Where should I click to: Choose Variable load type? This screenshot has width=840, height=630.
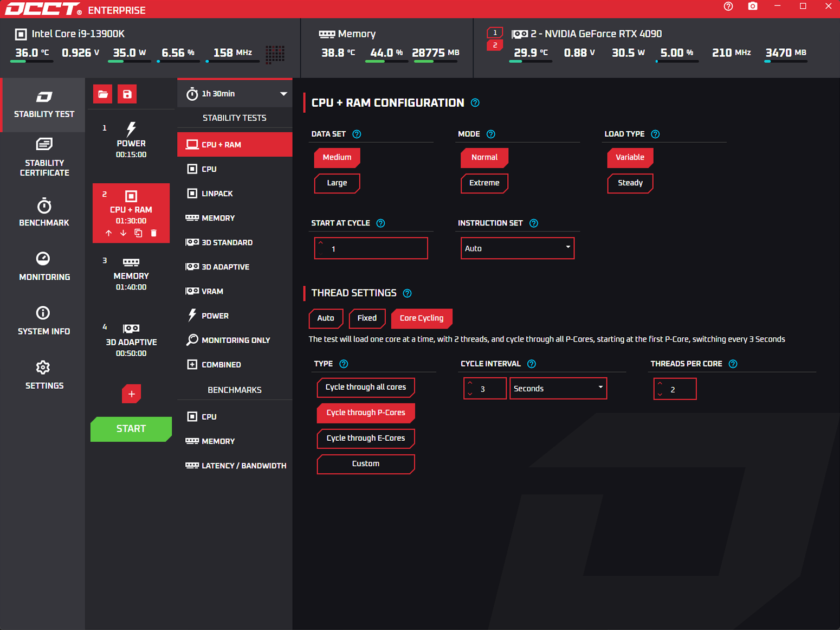click(630, 157)
